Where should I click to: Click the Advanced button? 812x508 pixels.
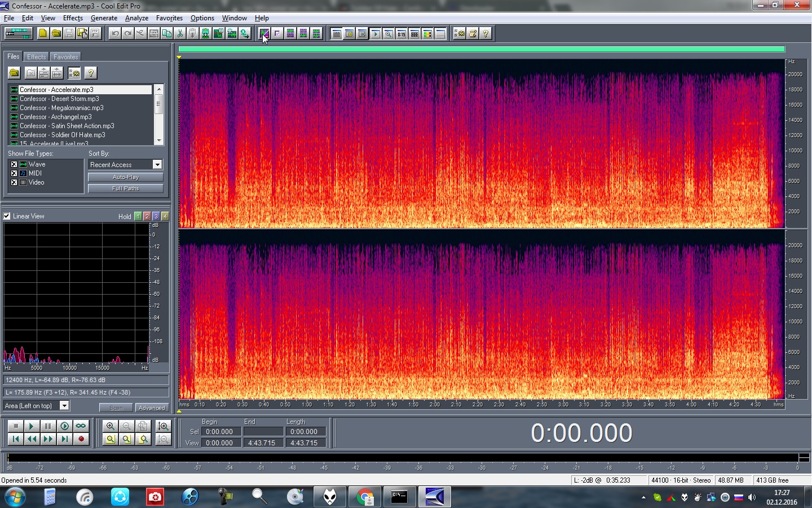(x=152, y=408)
